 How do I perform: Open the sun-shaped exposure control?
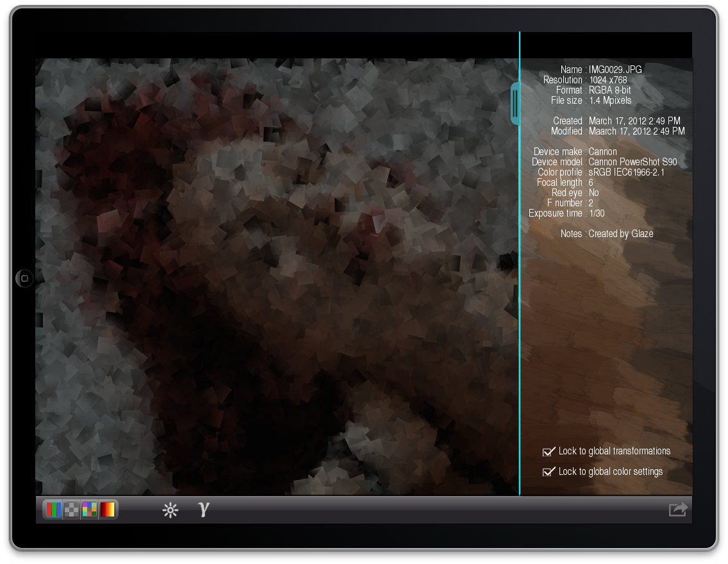[170, 510]
